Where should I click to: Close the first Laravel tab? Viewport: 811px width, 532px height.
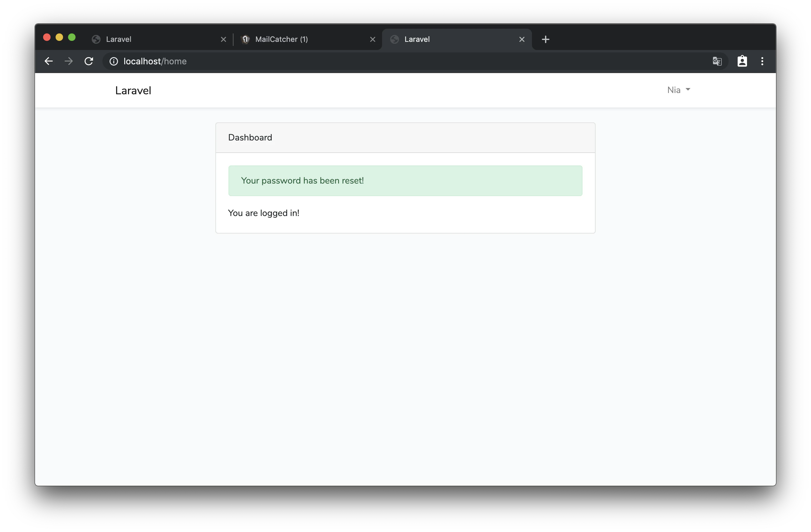click(x=223, y=40)
